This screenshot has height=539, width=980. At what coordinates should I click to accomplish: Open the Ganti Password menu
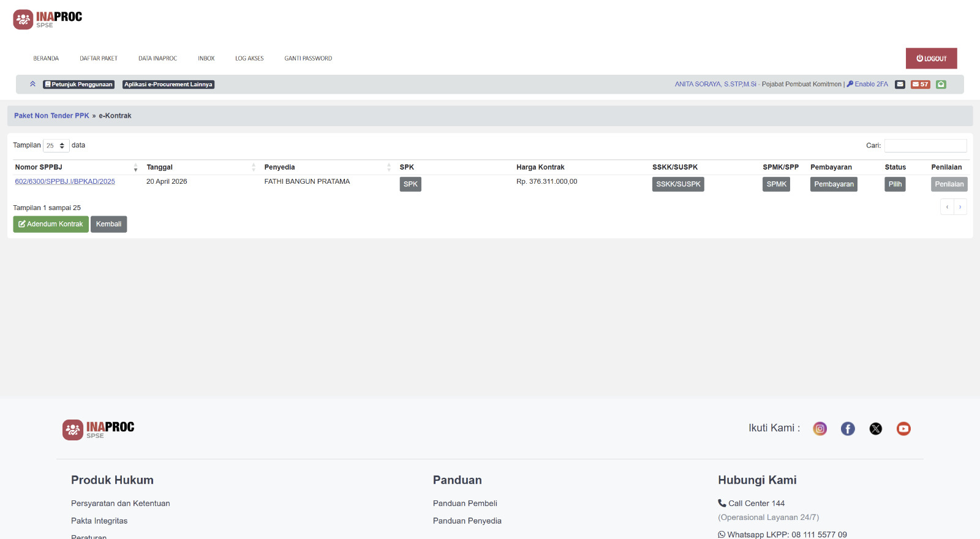[x=308, y=59]
